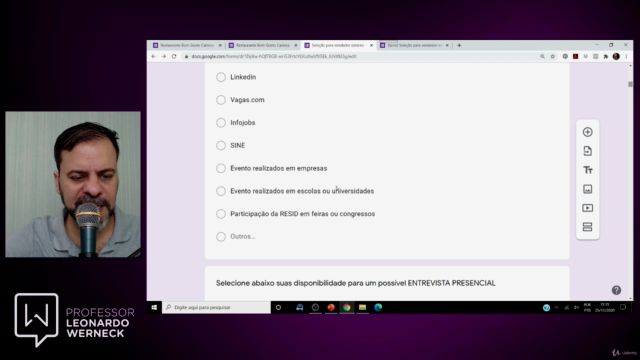Add a new question in Forms toolbar
This screenshot has width=640, height=360.
(x=587, y=132)
